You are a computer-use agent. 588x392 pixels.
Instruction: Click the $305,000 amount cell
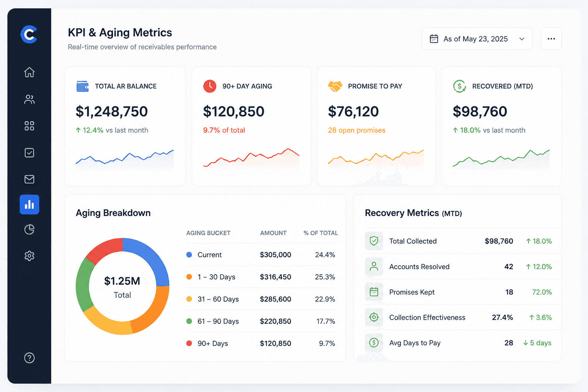(x=276, y=255)
